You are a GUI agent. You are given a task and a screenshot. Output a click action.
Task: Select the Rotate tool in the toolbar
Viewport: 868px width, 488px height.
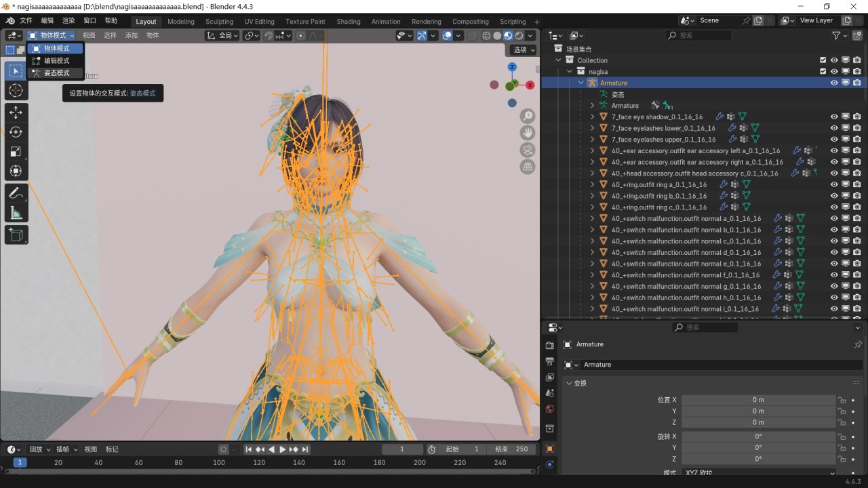(16, 131)
